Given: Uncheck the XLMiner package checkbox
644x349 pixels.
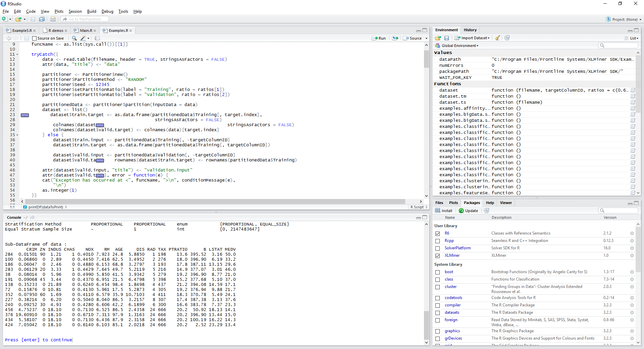Looking at the screenshot, I should click(437, 256).
